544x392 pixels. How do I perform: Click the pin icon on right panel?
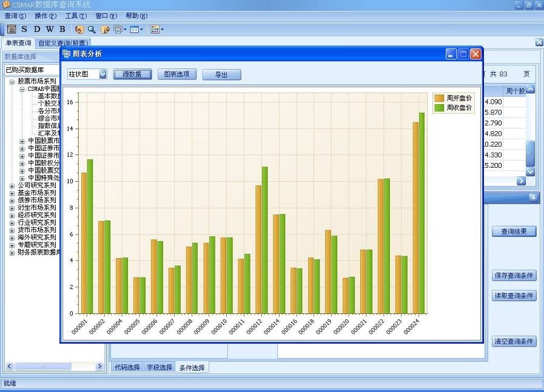(x=533, y=198)
